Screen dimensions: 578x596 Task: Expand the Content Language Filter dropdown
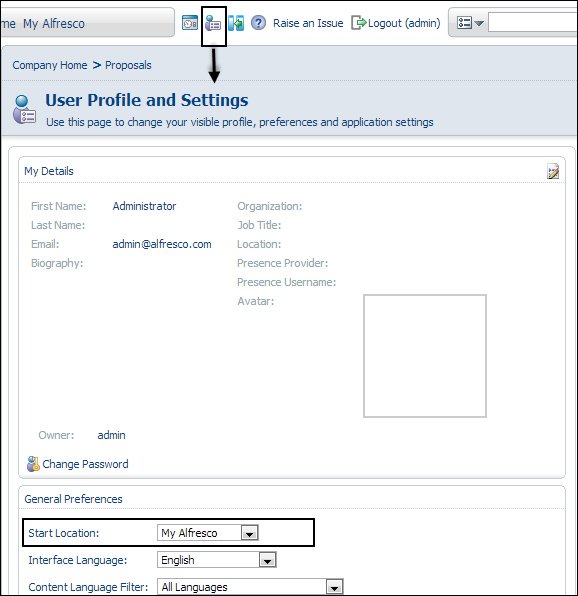coord(334,587)
